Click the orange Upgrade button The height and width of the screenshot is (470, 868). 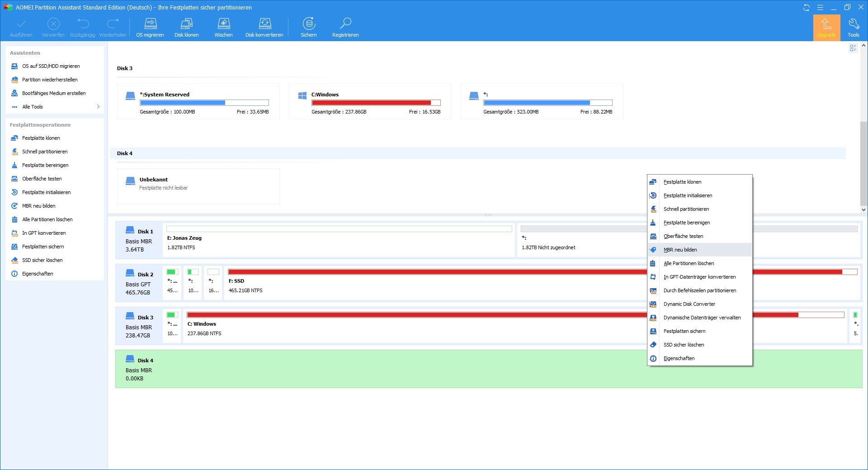(x=826, y=28)
